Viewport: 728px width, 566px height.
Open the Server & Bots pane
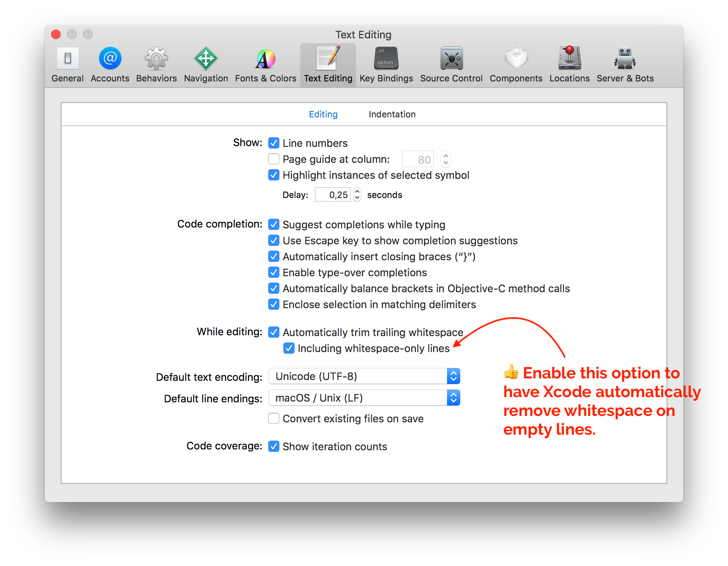pos(625,65)
